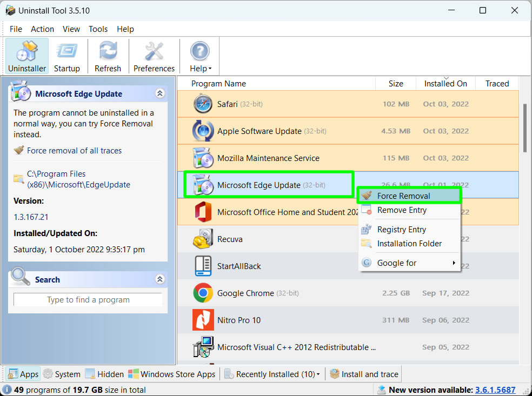Collapse the Search panel
Viewport: 532px width, 396px height.
160,279
